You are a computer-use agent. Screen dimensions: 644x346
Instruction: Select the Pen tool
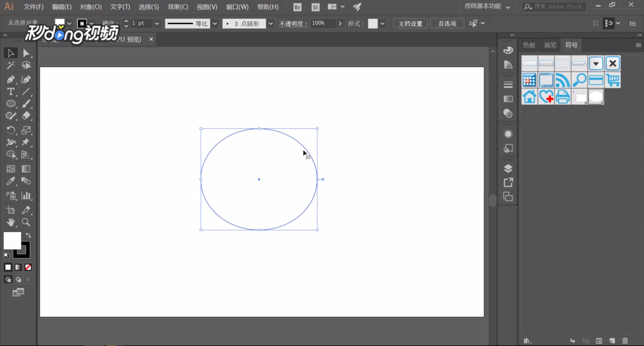pos(10,79)
